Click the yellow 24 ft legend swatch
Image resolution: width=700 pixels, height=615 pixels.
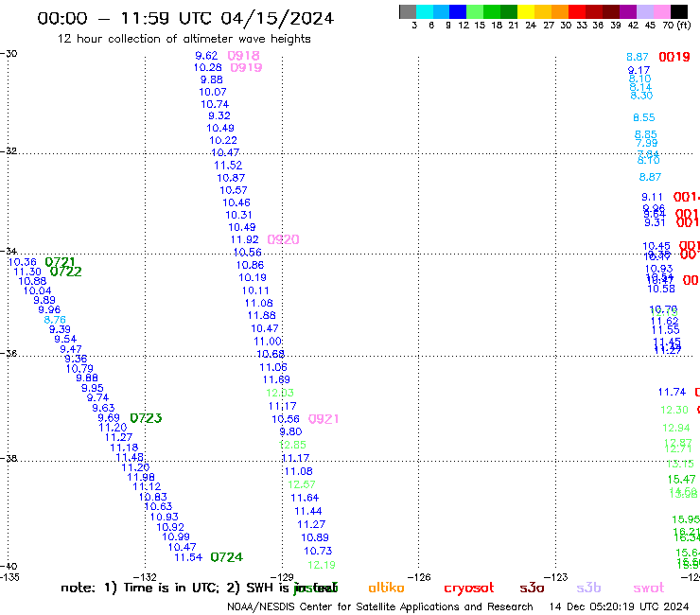click(525, 11)
